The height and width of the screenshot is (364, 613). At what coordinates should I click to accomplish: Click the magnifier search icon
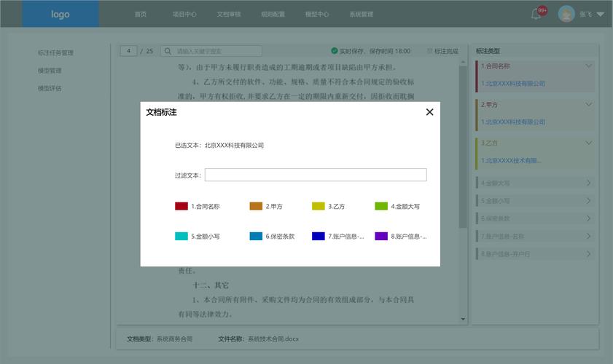coord(168,51)
